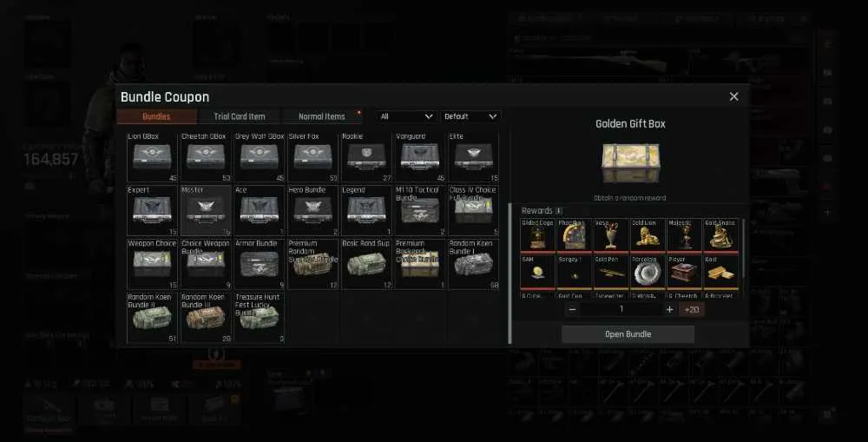This screenshot has height=442, width=868.
Task: View the Player reward item
Action: 684,273
